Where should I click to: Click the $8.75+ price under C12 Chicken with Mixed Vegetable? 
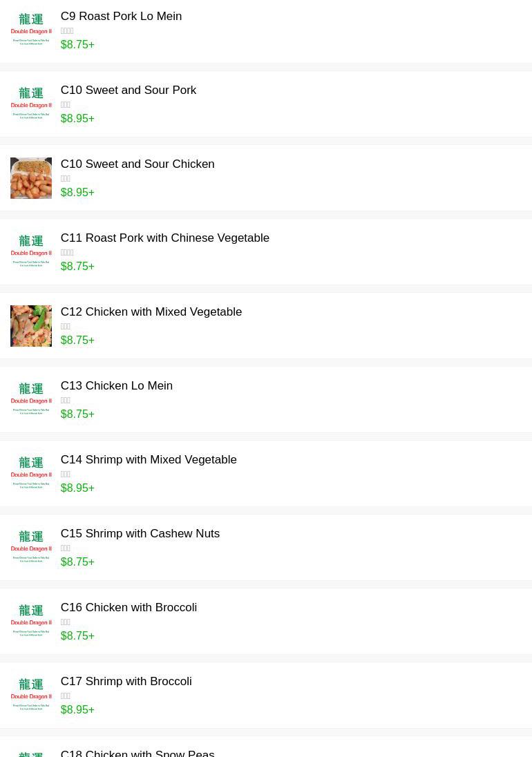pos(77,340)
